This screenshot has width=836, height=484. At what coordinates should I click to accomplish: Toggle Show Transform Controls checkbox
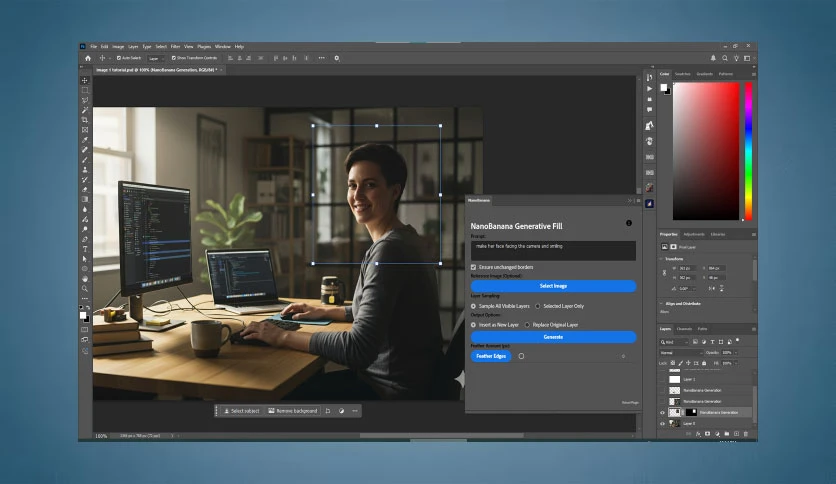pyautogui.click(x=174, y=58)
